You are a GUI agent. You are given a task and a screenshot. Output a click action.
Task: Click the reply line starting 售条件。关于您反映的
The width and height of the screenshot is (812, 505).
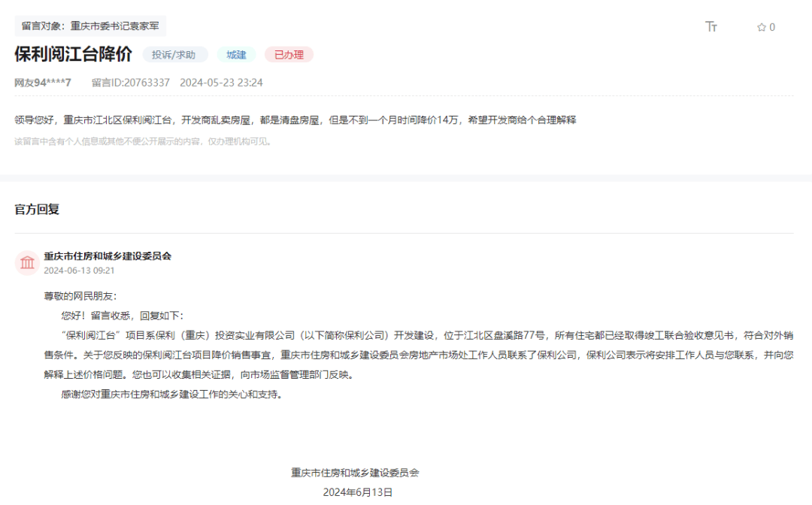(419, 355)
